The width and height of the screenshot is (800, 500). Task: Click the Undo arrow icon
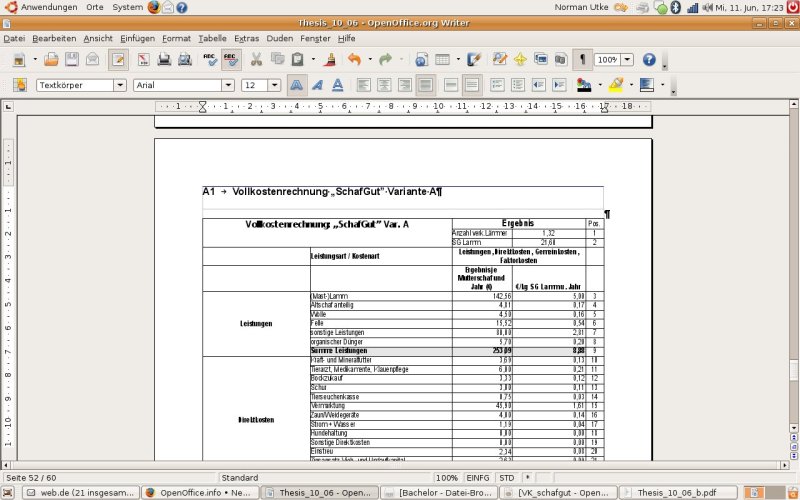point(353,60)
